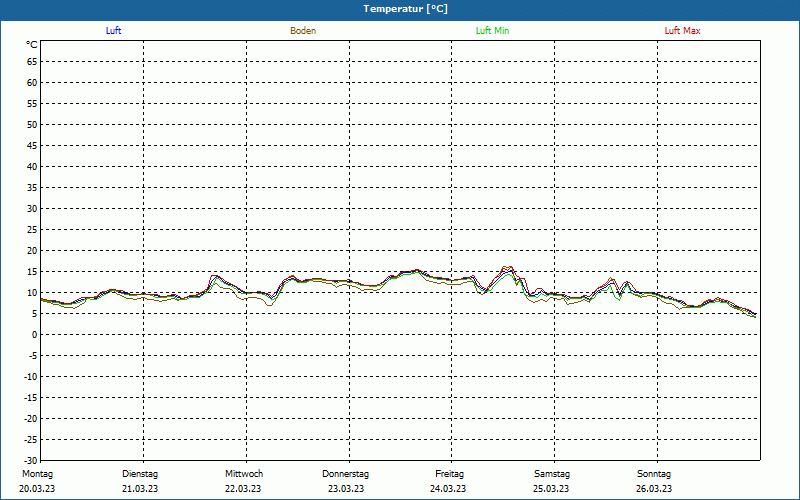Screen dimensions: 800x500
Task: Select the red 'Luft Max' legend label
Action: (682, 31)
